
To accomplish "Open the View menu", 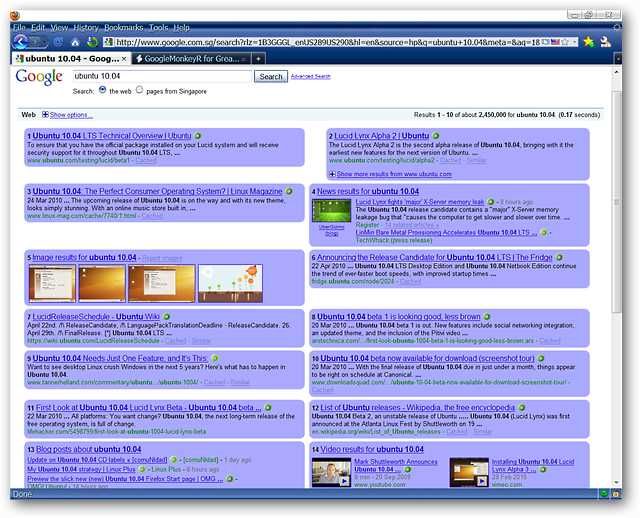I will click(x=59, y=27).
